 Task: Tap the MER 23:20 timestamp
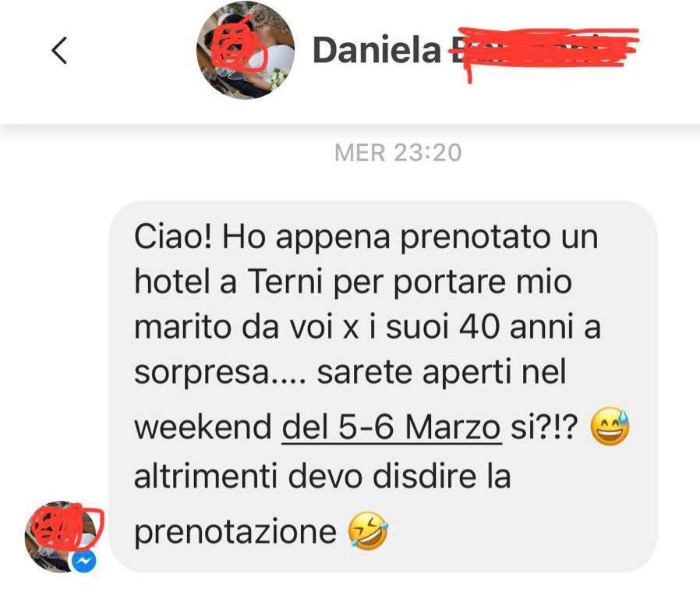pos(398,152)
